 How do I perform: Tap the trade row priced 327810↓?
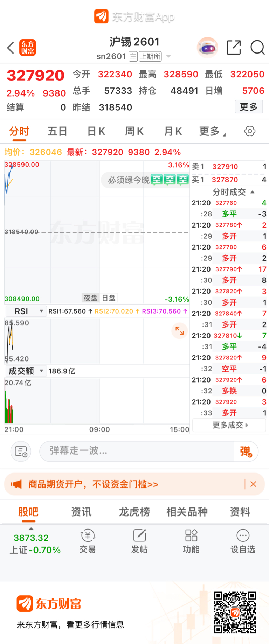click(229, 336)
